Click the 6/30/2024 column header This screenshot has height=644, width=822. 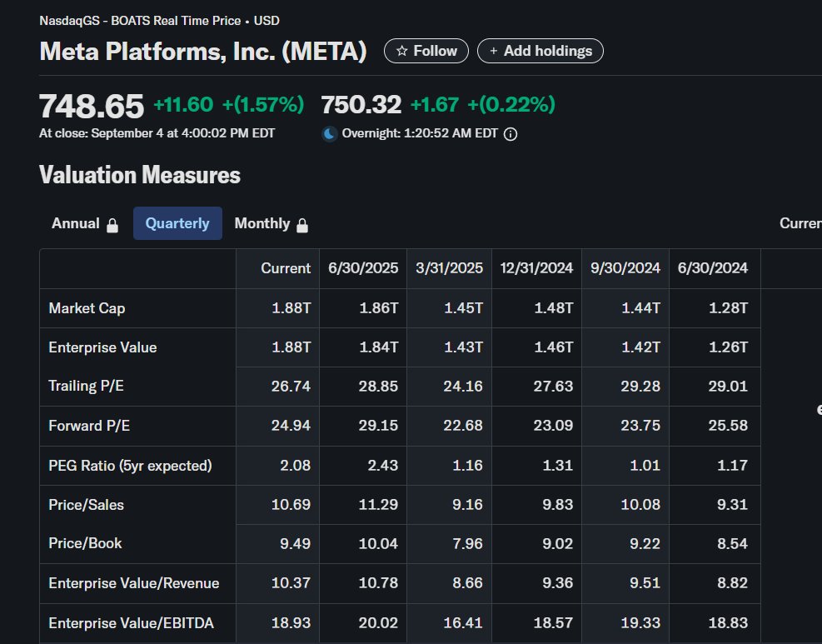(x=712, y=268)
